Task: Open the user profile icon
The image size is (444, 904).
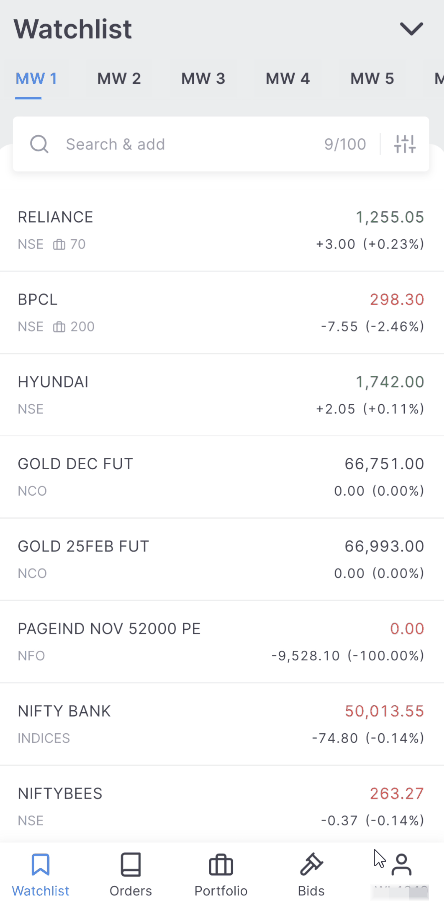Action: [x=401, y=865]
